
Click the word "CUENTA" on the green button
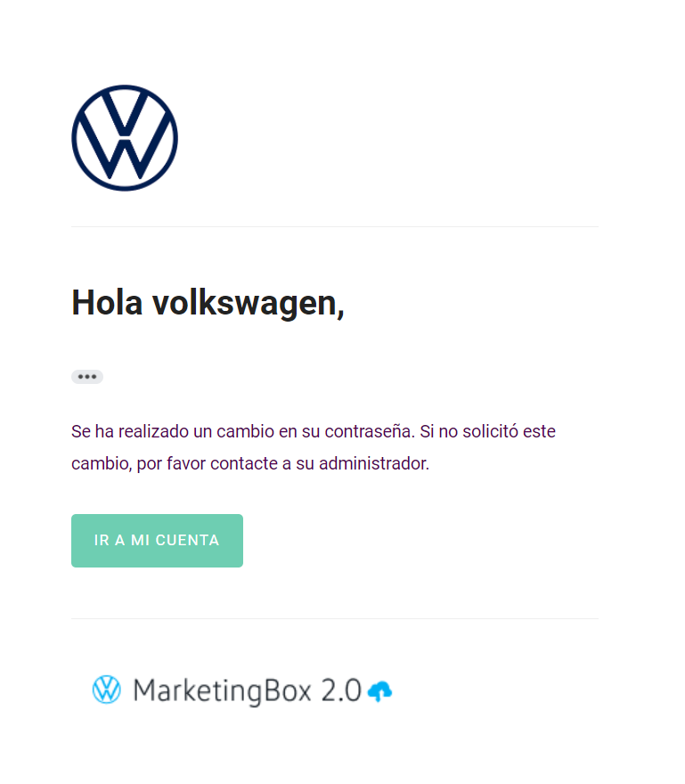(187, 541)
